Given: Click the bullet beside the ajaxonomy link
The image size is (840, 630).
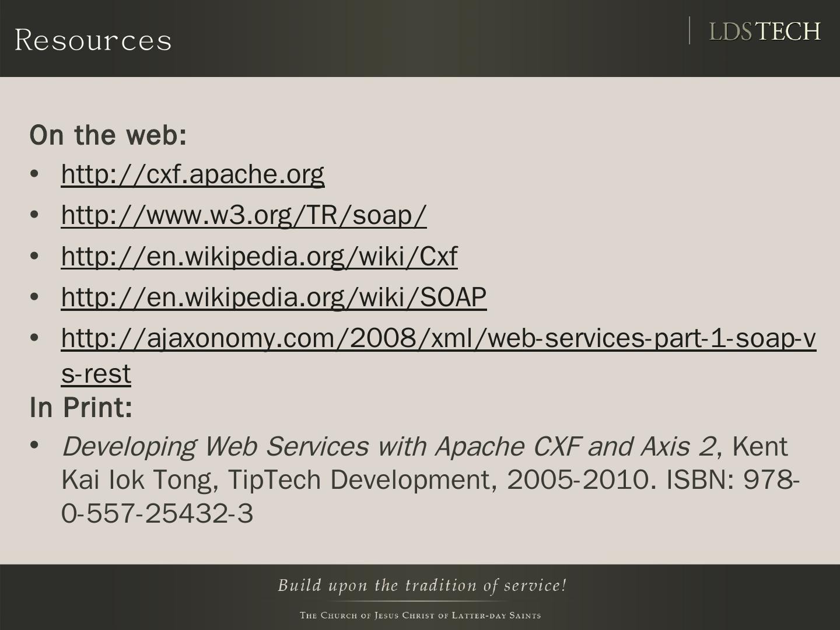Looking at the screenshot, I should point(34,338).
